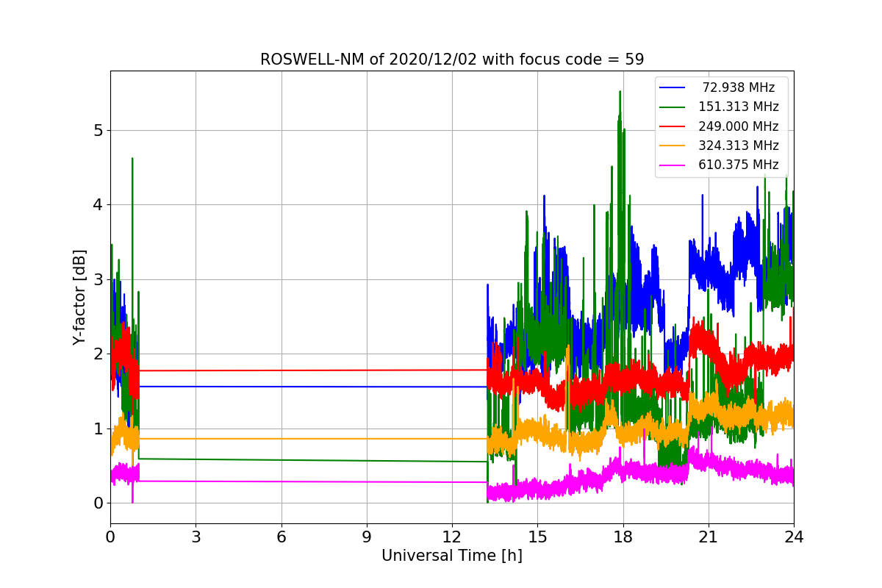Click the y-axis tick label 5
The image size is (882, 588).
point(98,131)
